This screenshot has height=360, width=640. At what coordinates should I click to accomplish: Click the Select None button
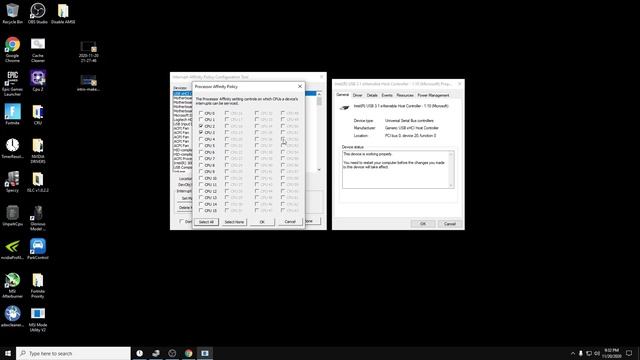point(234,222)
